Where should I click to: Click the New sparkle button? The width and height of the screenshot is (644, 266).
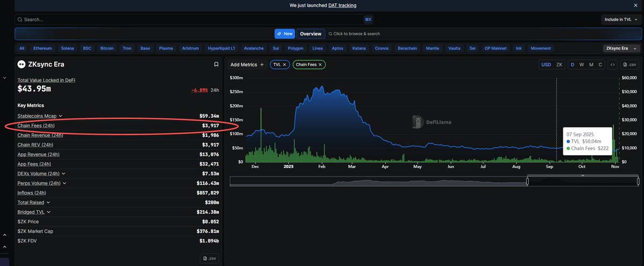[x=284, y=34]
